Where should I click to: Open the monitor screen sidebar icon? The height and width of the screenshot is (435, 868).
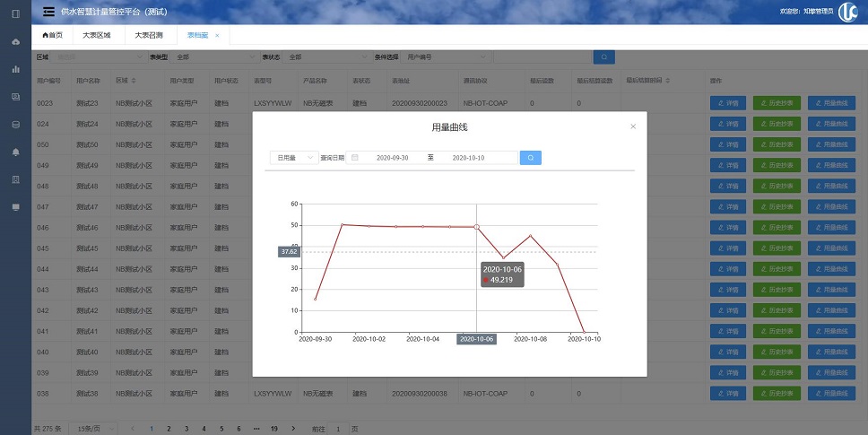(15, 97)
